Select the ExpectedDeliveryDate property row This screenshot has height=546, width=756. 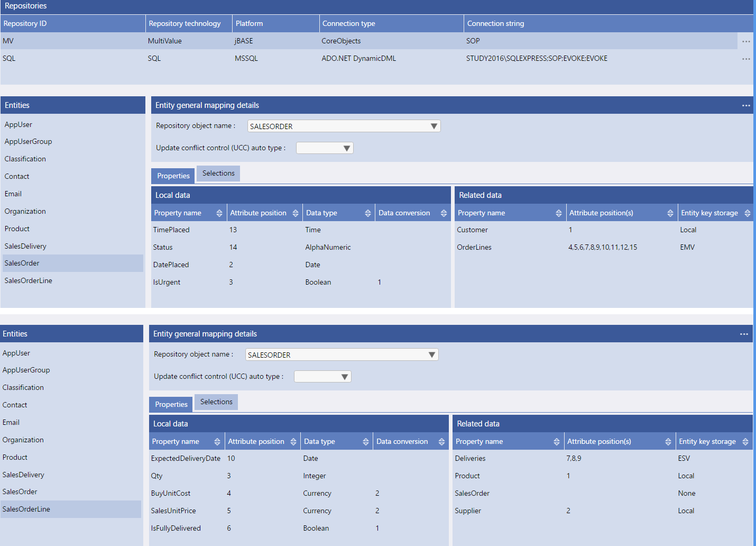pyautogui.click(x=299, y=458)
